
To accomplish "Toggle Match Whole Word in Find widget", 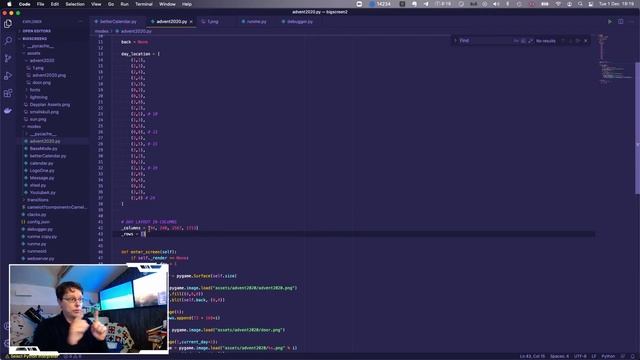I will [523, 41].
